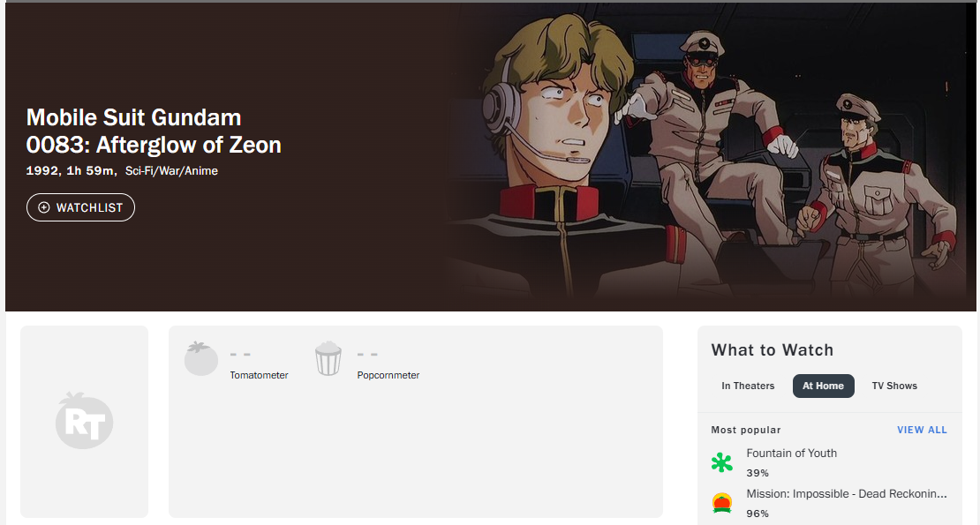Open the VIEW ALL link
This screenshot has height=525, width=980.
[922, 430]
